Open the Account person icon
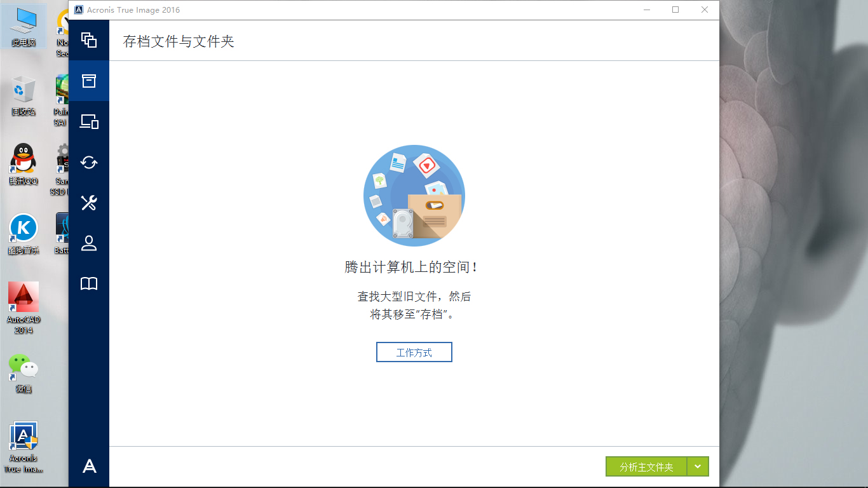 [x=89, y=243]
